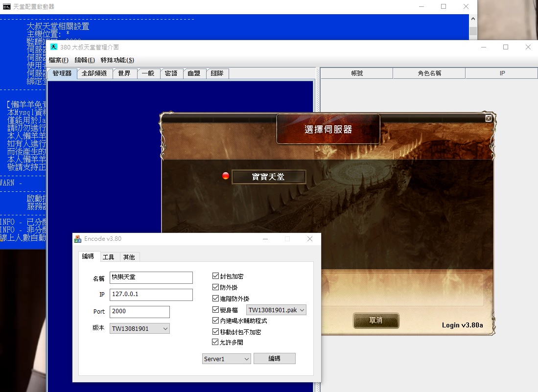Switch to the 全部頻道 tab
538x392 pixels.
click(x=94, y=73)
